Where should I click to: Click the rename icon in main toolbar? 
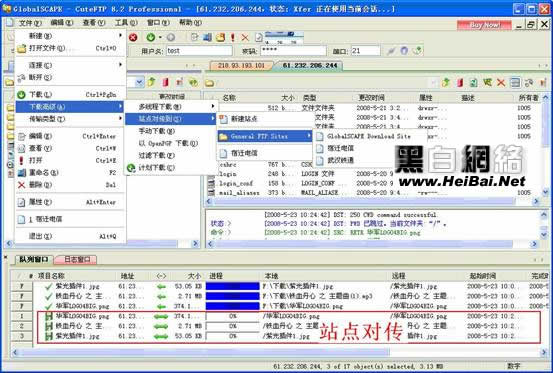point(207,37)
